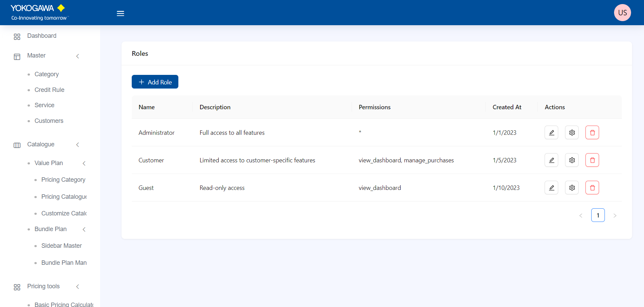The width and height of the screenshot is (644, 307).
Task: Toggle the hamburger sidebar menu
Action: [120, 14]
